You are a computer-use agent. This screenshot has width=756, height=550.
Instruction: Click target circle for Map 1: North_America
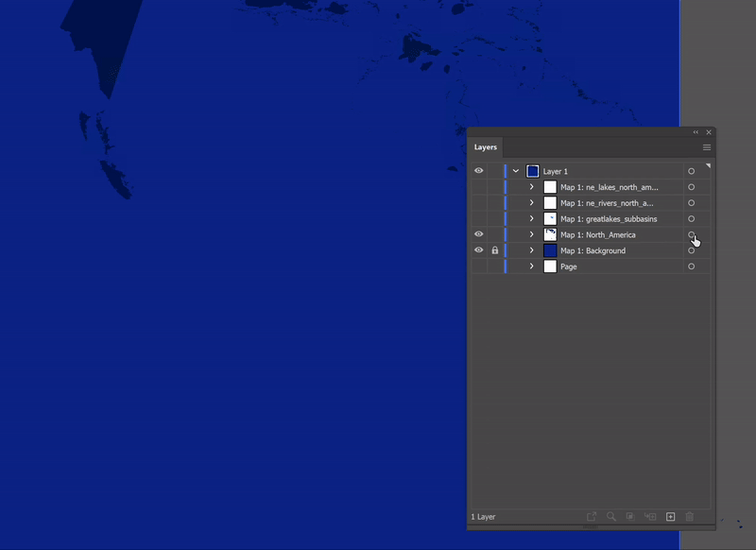pyautogui.click(x=691, y=234)
